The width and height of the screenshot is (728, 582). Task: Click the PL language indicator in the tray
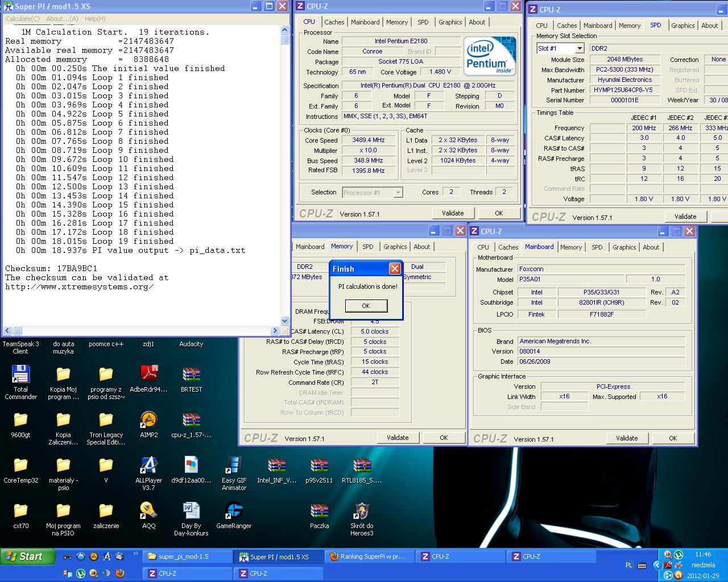pos(628,566)
